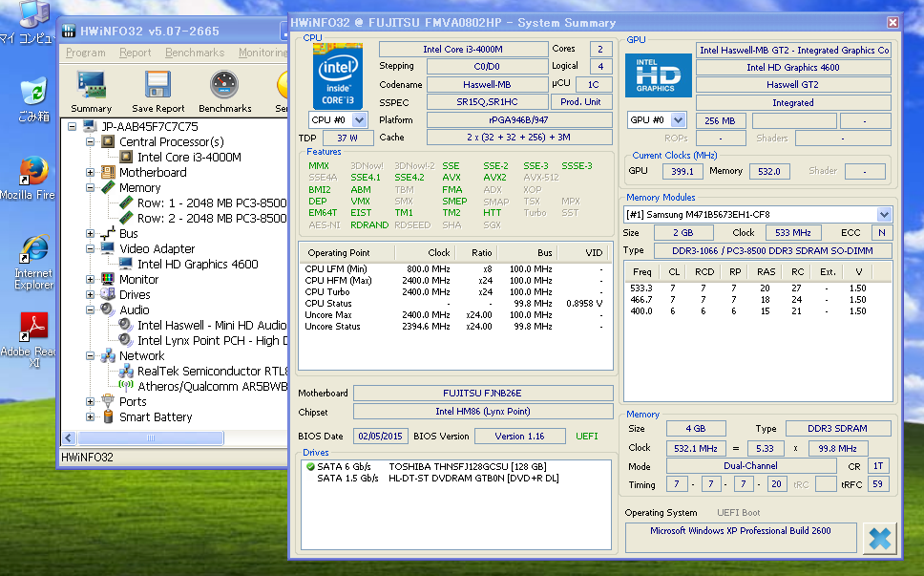Collapse the Video Adapter node
This screenshot has width=924, height=576.
pos(90,248)
